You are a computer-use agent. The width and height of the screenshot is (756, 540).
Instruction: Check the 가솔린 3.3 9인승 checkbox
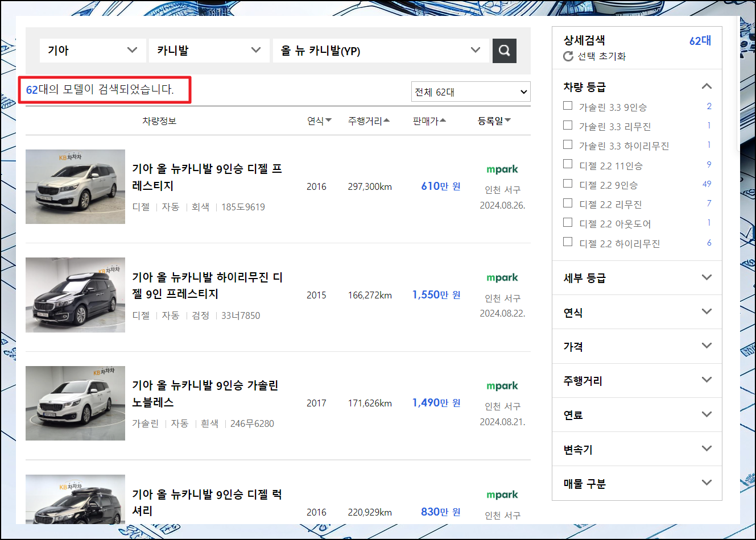click(x=568, y=106)
